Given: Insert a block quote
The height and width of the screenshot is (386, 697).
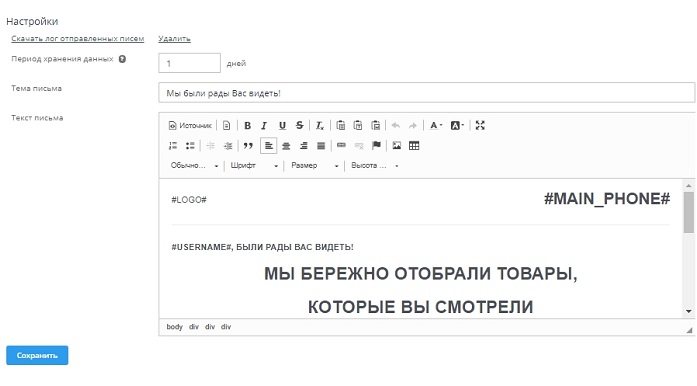Looking at the screenshot, I should tap(248, 145).
